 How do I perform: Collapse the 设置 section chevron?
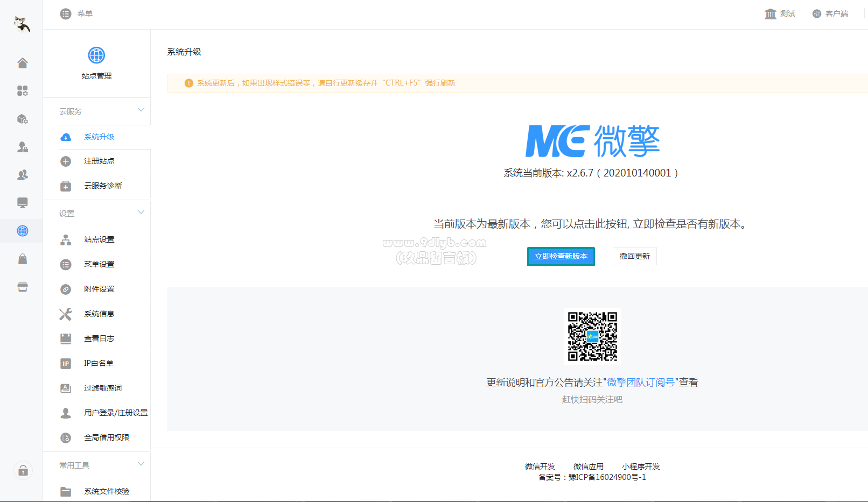click(141, 212)
